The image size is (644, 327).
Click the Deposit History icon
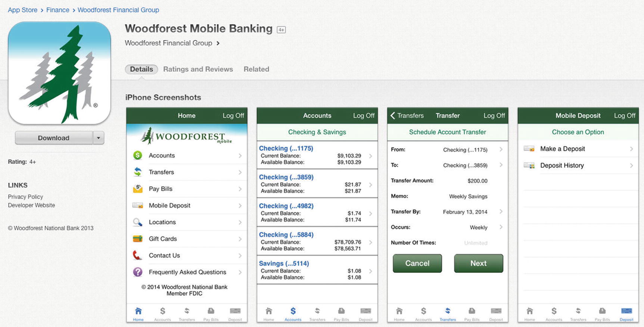coord(529,165)
